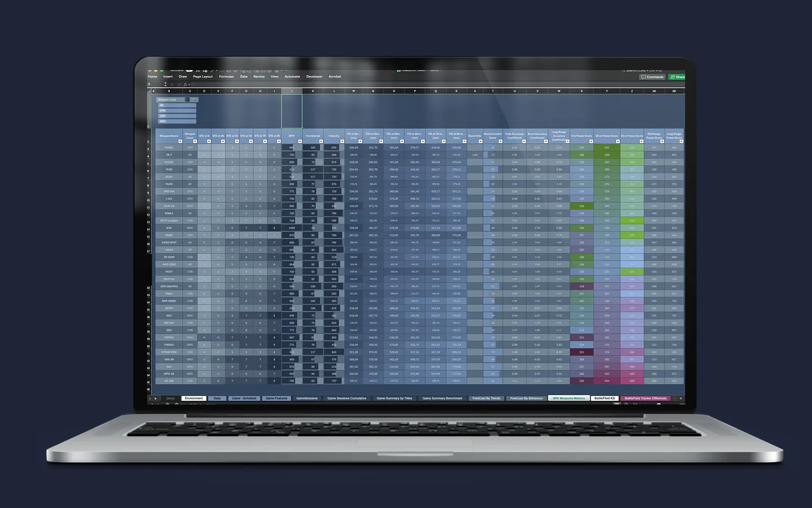Open the Mid Range Power Score filter dropdown
812x508 pixels.
[x=662, y=141]
